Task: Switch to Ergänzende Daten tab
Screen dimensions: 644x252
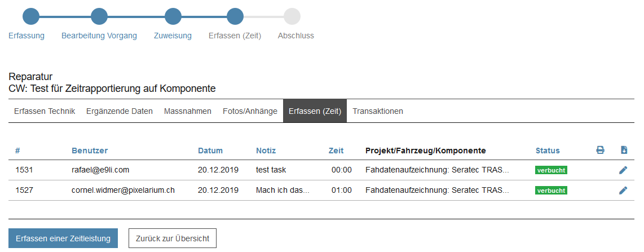Action: click(120, 111)
